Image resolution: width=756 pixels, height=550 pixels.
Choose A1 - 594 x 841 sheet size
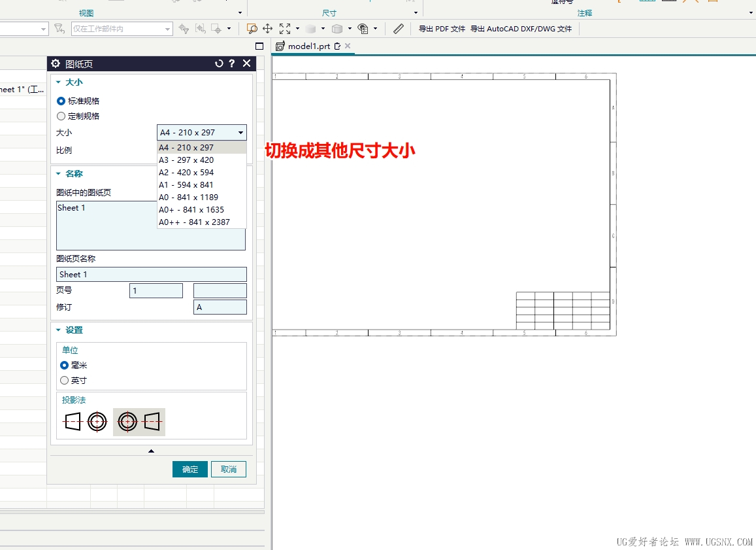coord(187,185)
